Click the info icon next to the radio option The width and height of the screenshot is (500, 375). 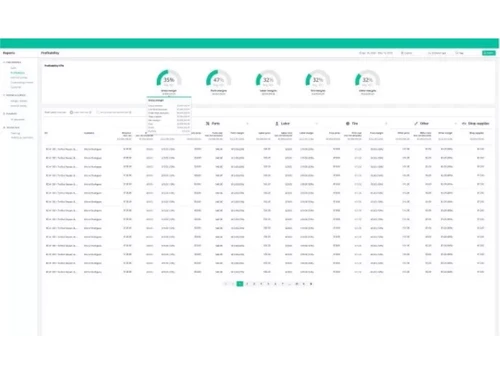point(90,112)
